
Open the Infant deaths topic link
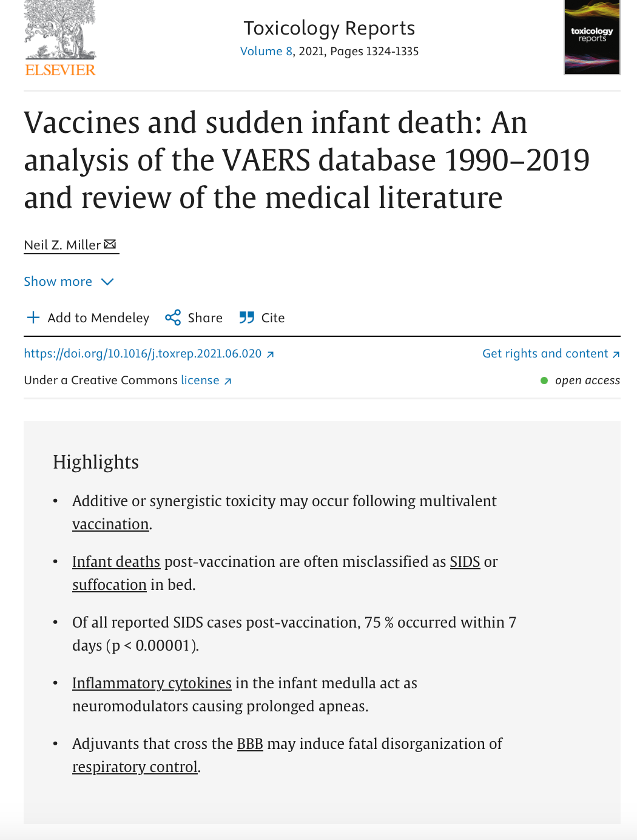[x=116, y=561]
